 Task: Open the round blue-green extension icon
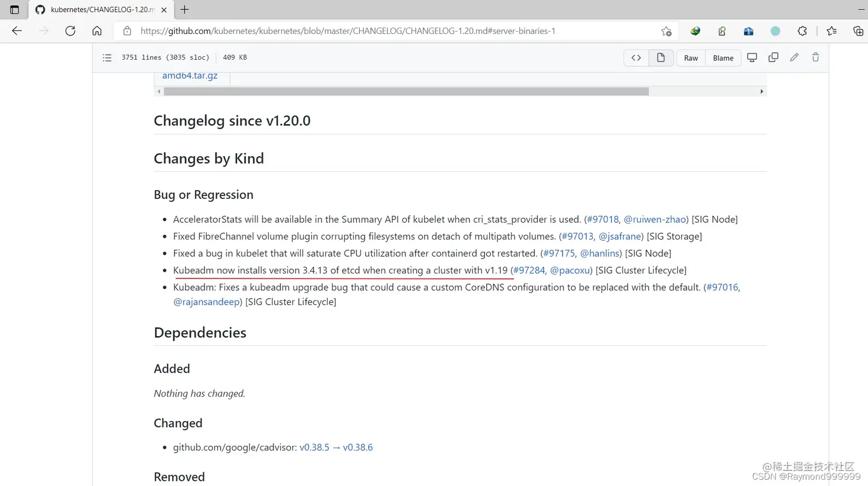[x=776, y=31]
